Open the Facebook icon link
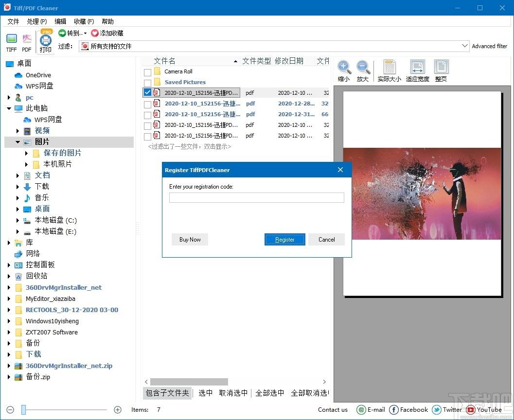Image resolution: width=514 pixels, height=420 pixels. pyautogui.click(x=394, y=409)
